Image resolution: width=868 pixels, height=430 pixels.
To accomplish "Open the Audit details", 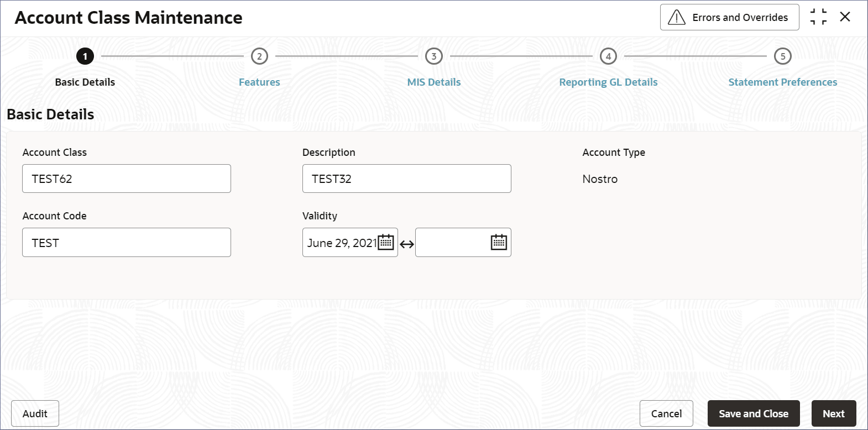I will (x=35, y=413).
